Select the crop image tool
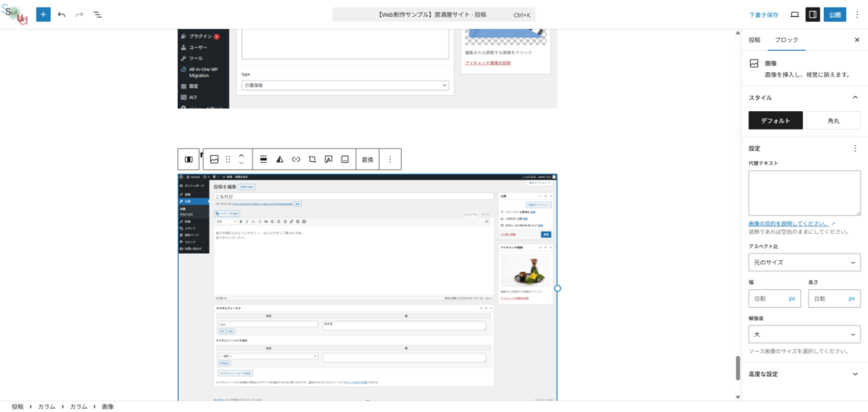The height and width of the screenshot is (412, 868). pyautogui.click(x=312, y=159)
